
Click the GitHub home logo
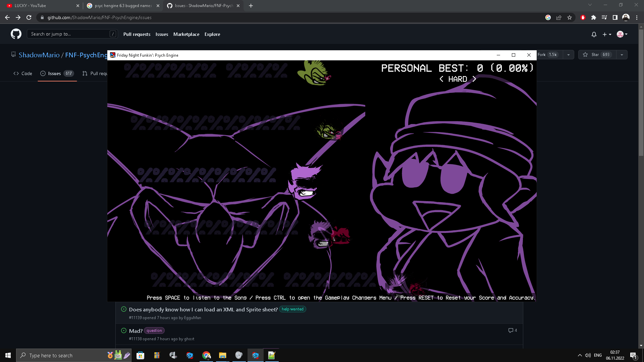pyautogui.click(x=16, y=34)
